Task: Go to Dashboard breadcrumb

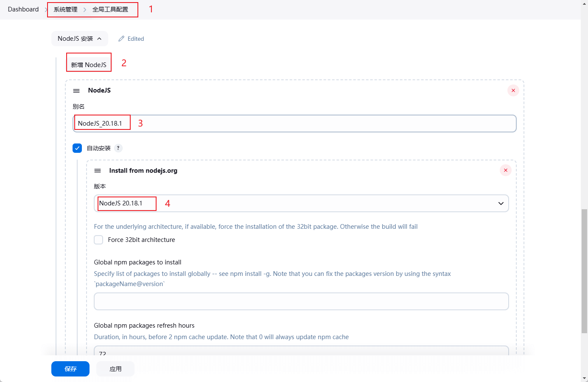Action: point(23,9)
